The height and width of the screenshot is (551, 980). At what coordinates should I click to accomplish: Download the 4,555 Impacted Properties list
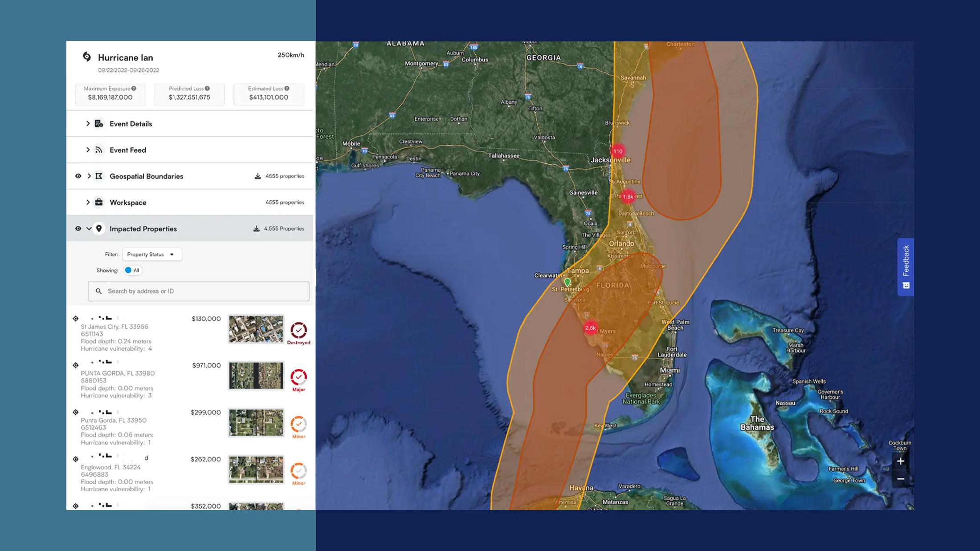(x=256, y=228)
